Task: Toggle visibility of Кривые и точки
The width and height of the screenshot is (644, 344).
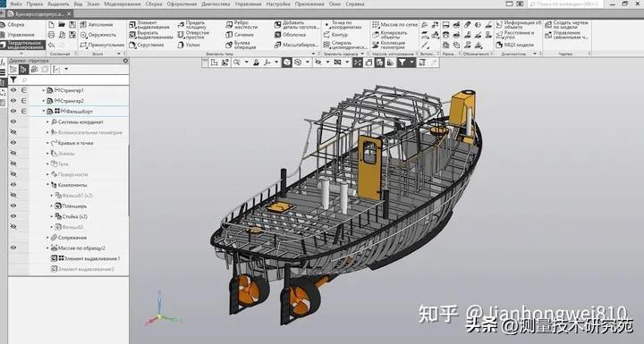Action: tap(13, 143)
